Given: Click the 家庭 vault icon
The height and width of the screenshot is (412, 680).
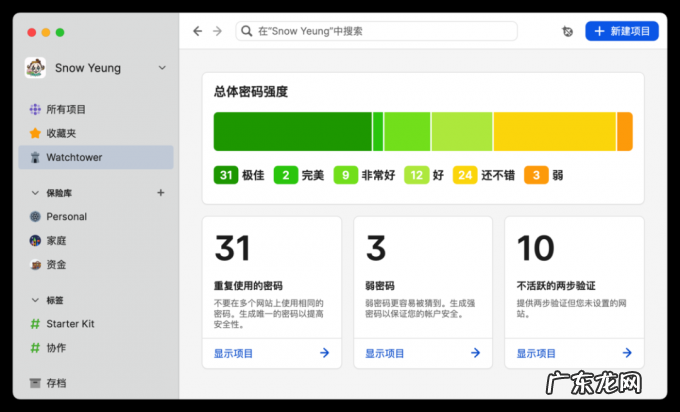Looking at the screenshot, I should tap(35, 240).
